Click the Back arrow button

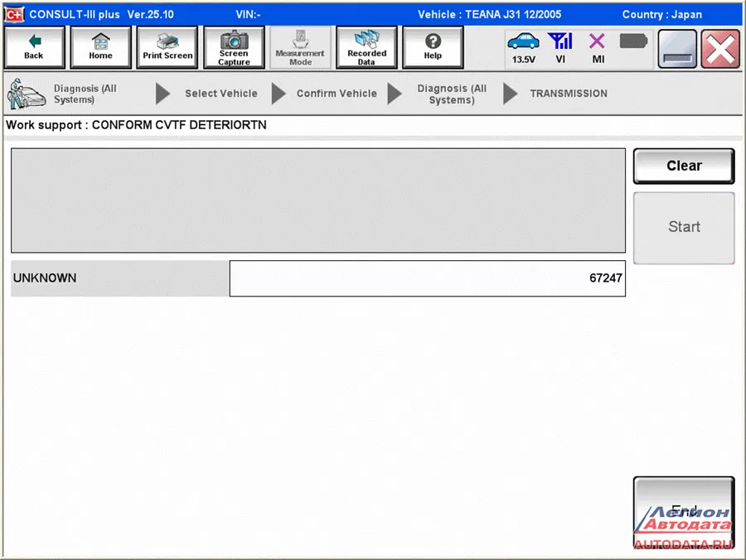(34, 47)
